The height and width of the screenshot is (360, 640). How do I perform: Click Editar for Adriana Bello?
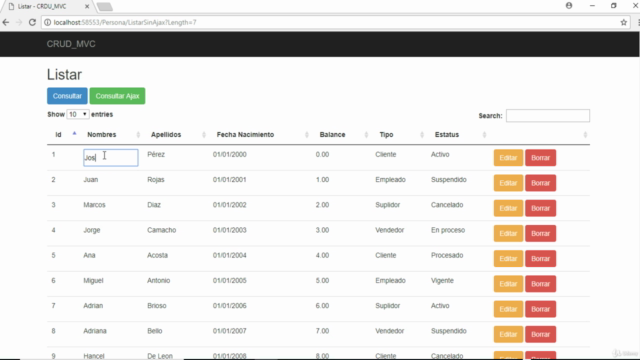[x=508, y=334]
